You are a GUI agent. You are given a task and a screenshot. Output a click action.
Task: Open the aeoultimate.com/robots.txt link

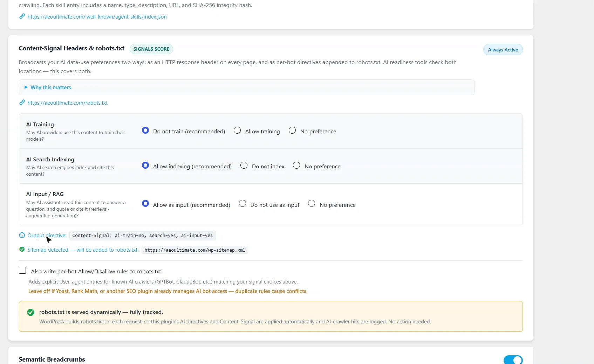pos(68,103)
